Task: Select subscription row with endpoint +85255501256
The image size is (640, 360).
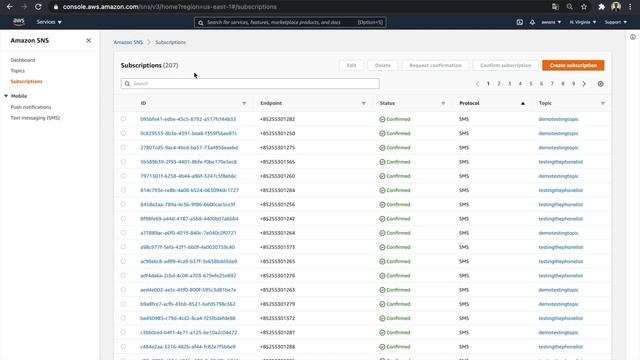Action: click(x=123, y=204)
